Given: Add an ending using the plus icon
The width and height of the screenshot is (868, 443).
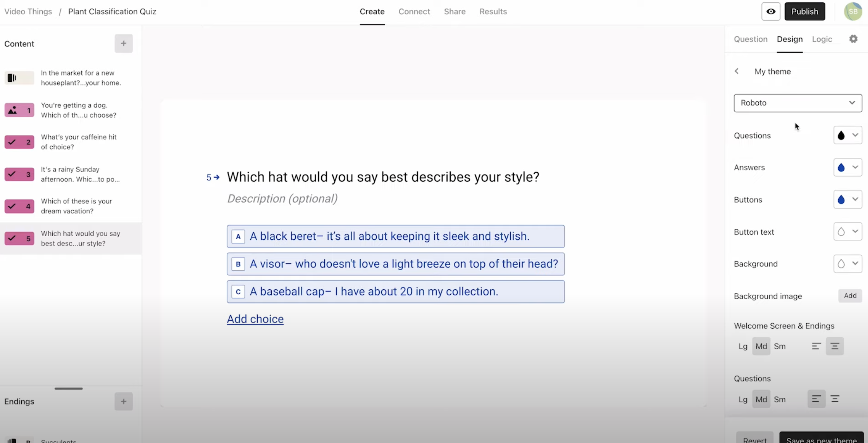Looking at the screenshot, I should tap(123, 402).
